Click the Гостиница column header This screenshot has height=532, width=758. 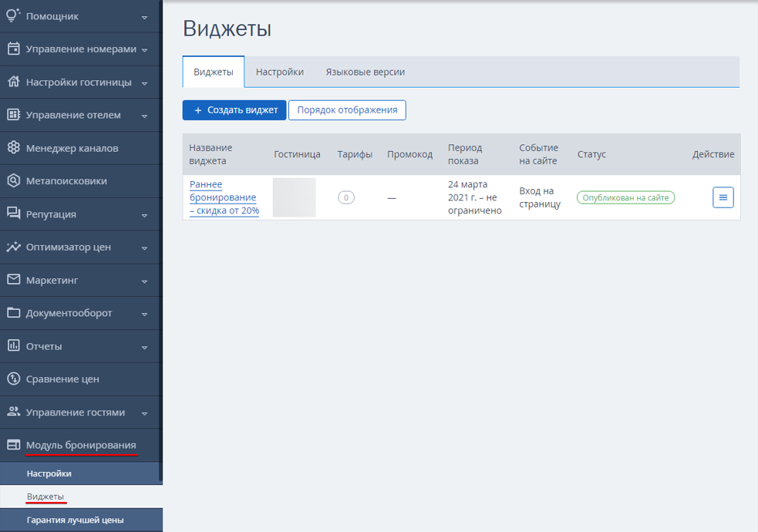coord(297,154)
